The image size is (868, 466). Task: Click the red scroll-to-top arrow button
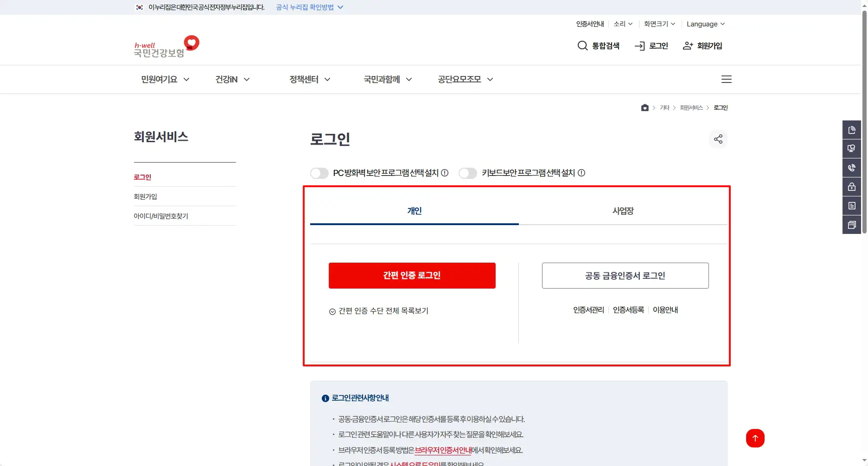[755, 438]
